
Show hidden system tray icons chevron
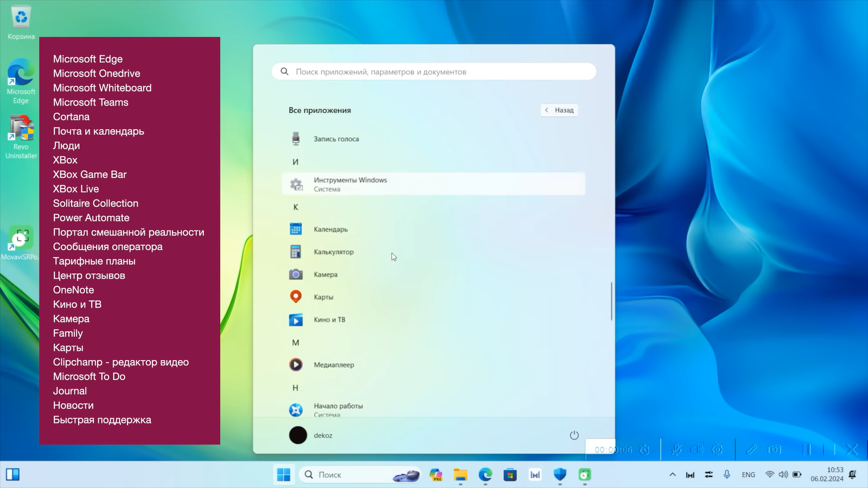672,474
